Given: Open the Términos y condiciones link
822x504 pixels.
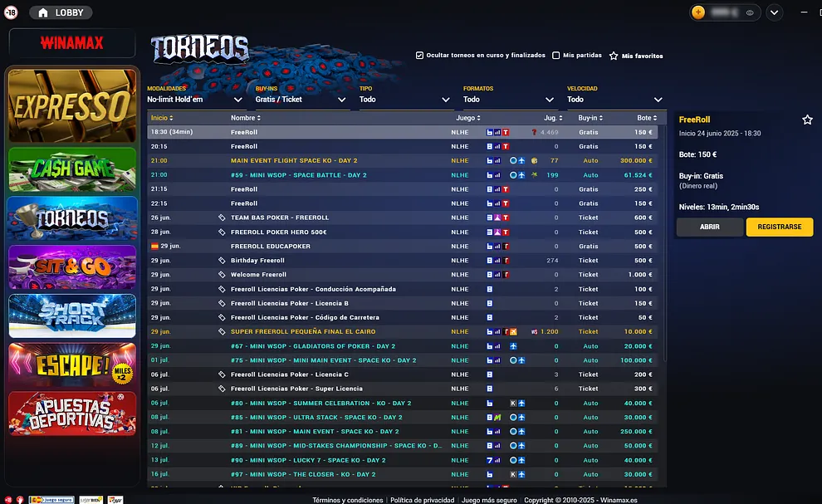Looking at the screenshot, I should [347, 500].
